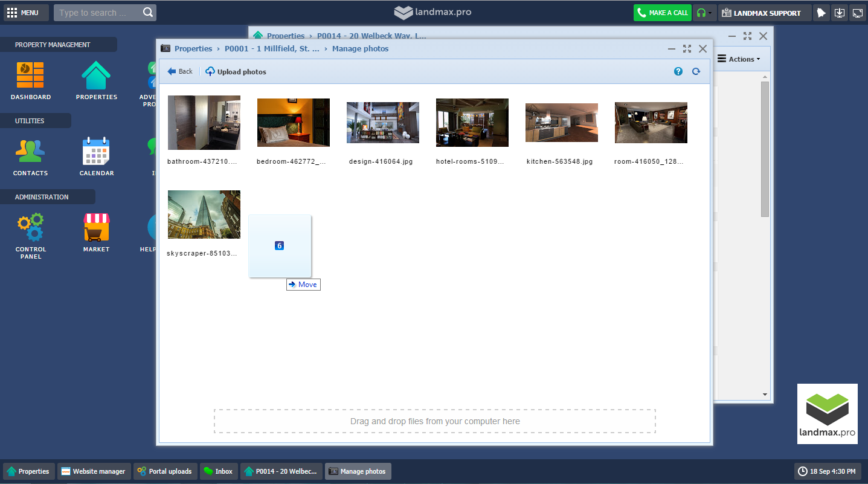
Task: Open the Dashboard desktop icon
Action: pyautogui.click(x=30, y=76)
